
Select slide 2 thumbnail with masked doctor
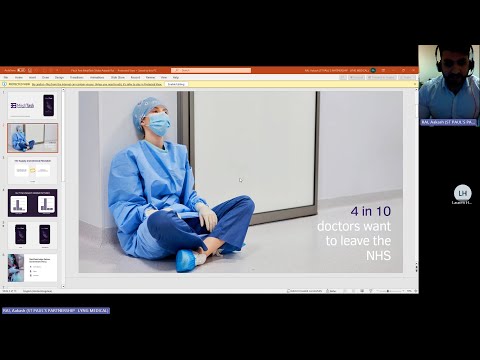[32, 138]
